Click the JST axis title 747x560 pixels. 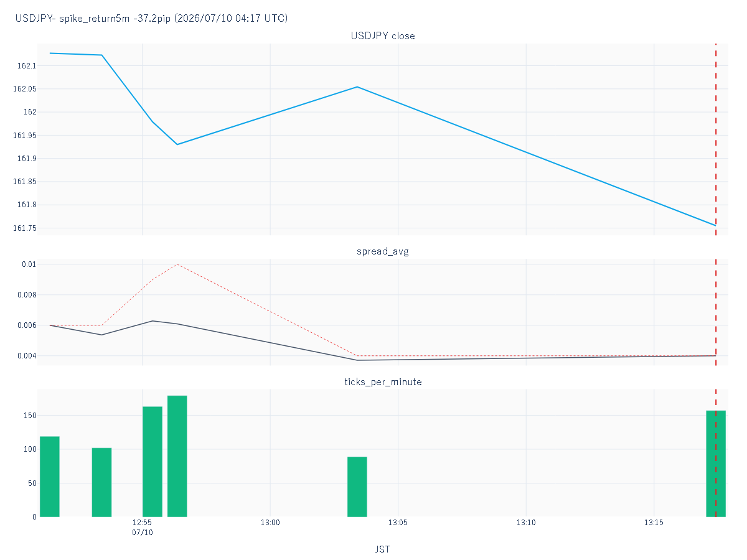383,549
